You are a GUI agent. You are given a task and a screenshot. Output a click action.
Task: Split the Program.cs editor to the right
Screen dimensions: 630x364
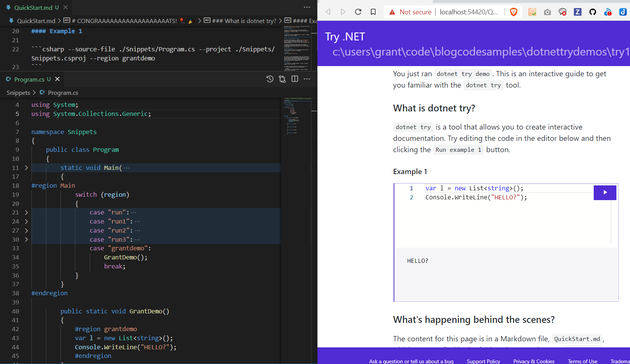point(295,79)
